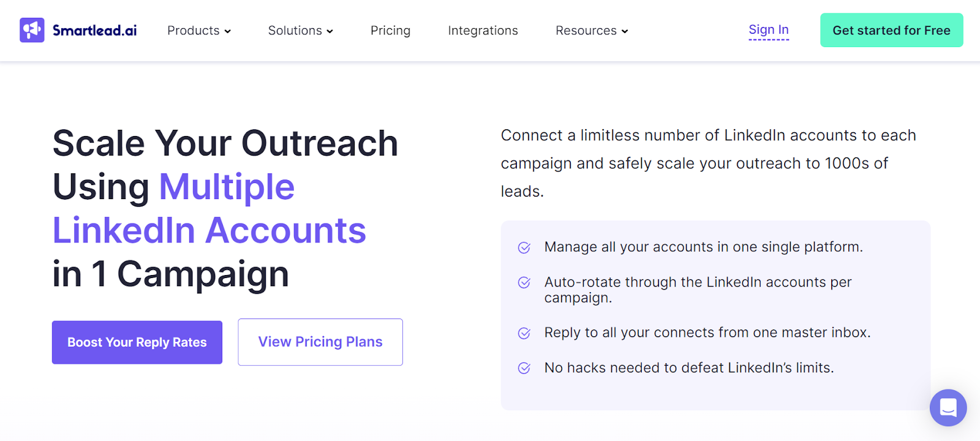The image size is (980, 441).
Task: Click the checkmark next to 'No hacks needed'
Action: pos(524,368)
